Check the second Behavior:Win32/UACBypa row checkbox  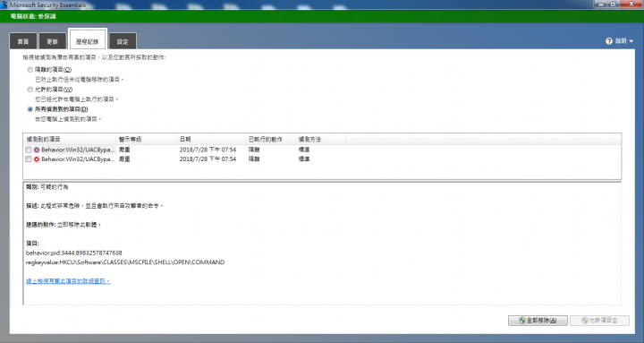point(29,159)
